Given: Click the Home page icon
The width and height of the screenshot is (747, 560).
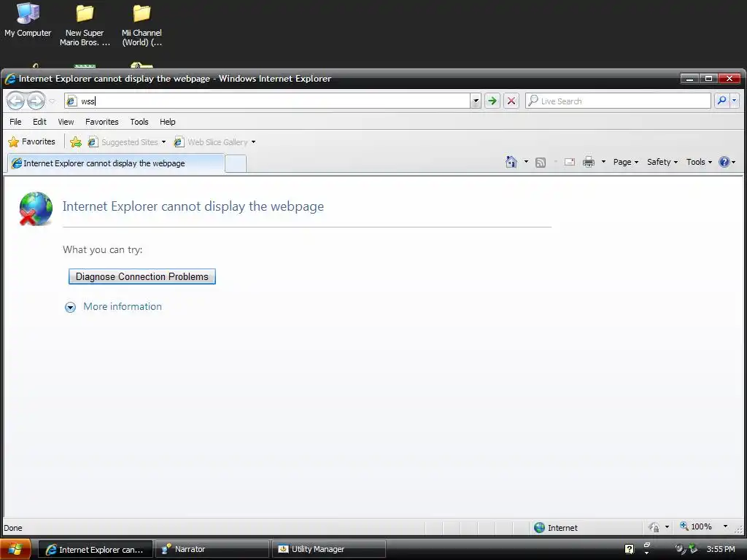Looking at the screenshot, I should point(511,162).
